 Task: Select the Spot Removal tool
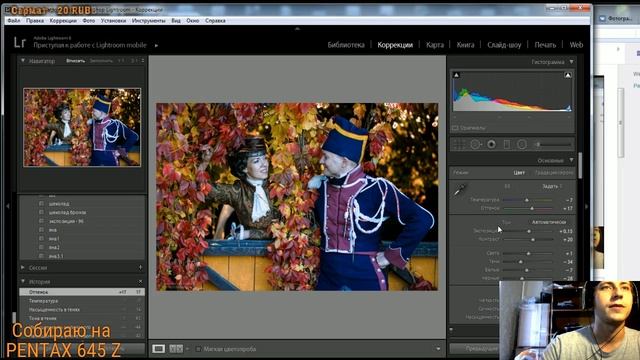[475, 144]
